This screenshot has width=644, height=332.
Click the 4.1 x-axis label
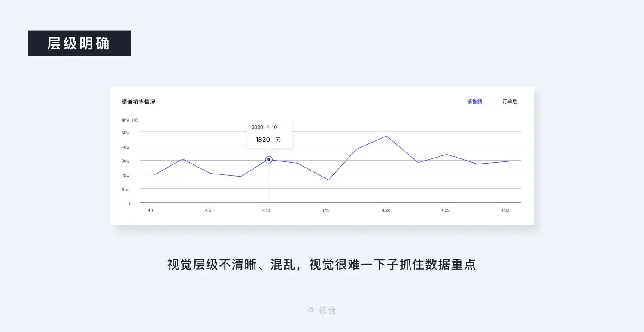point(150,210)
